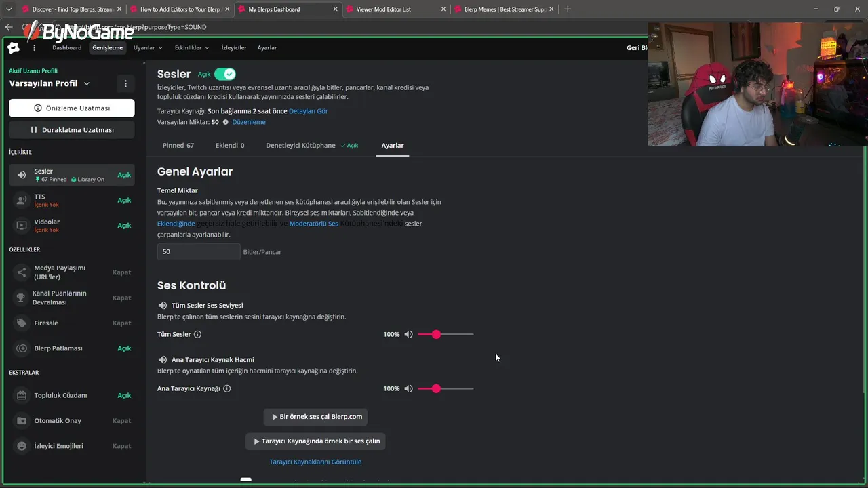Switch to Eklendi 0 tab
The width and height of the screenshot is (868, 488).
pyautogui.click(x=230, y=145)
